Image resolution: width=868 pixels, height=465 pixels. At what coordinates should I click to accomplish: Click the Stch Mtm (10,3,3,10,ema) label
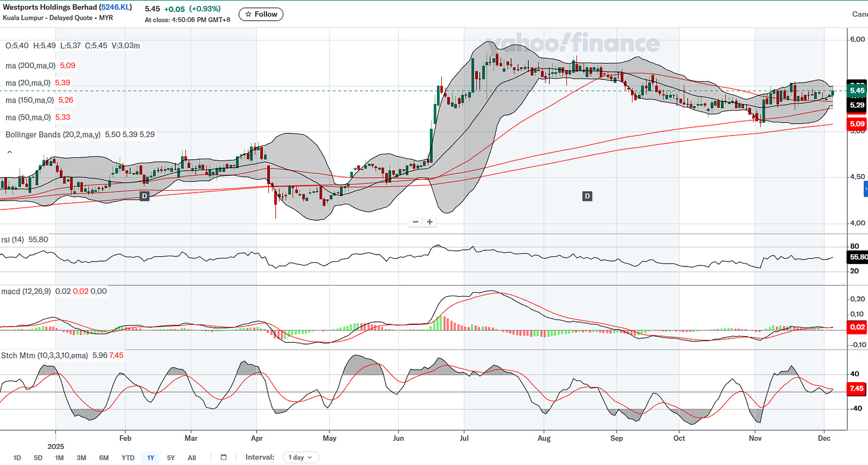[45, 355]
